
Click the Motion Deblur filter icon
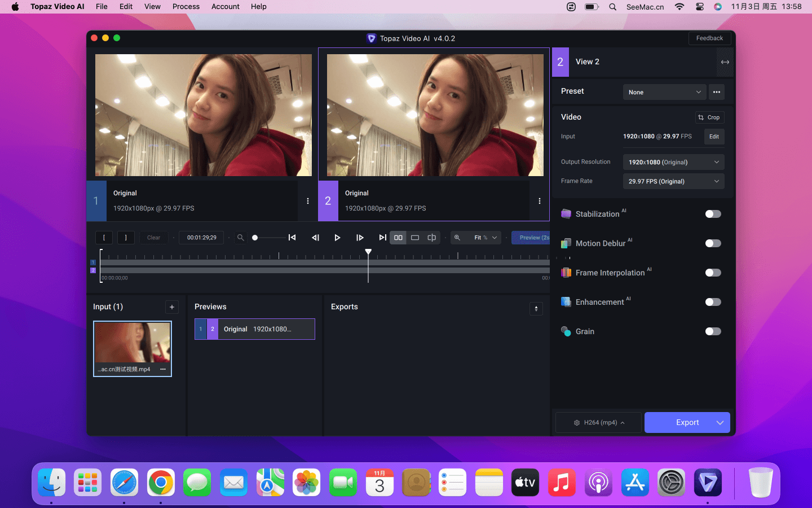(566, 243)
